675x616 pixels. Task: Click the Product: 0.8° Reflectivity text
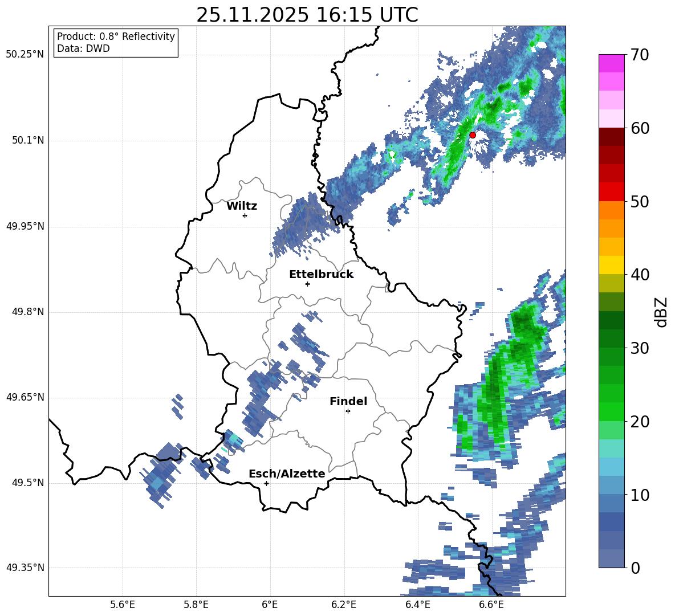click(116, 36)
